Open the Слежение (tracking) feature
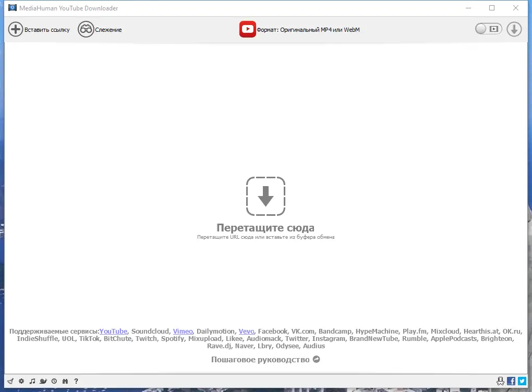The image size is (532, 392). [x=100, y=29]
